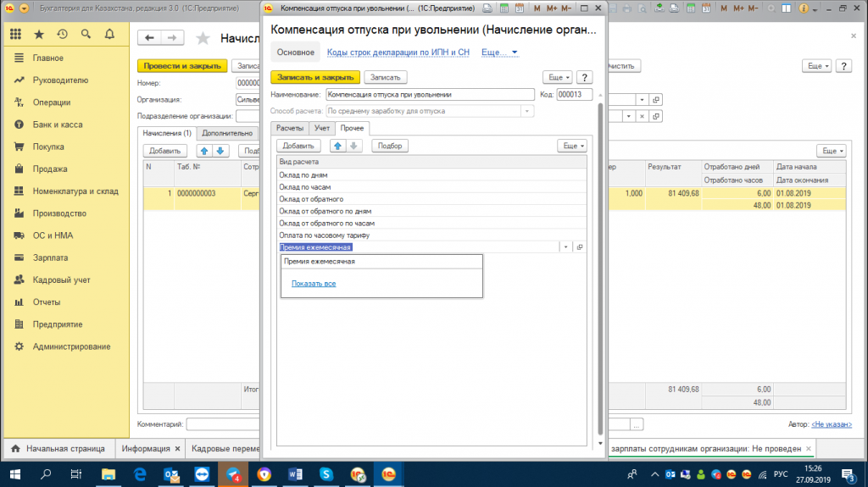Image resolution: width=868 pixels, height=487 pixels.
Task: Select the Оклад от обратного по часам row
Action: (431, 223)
